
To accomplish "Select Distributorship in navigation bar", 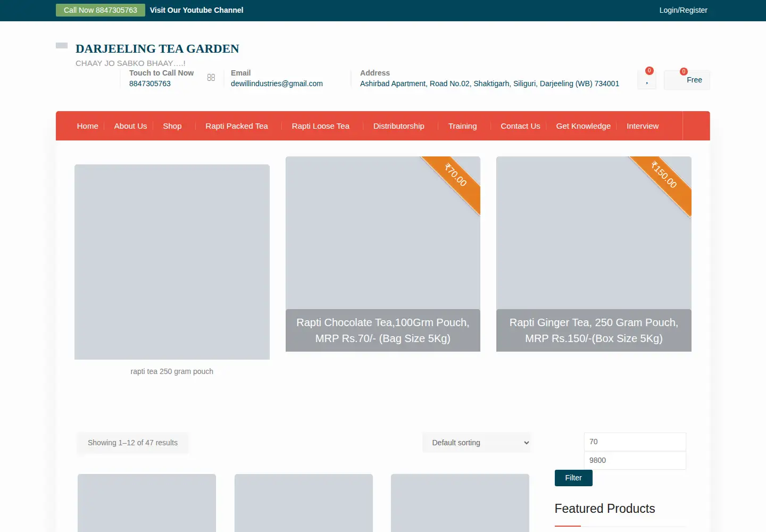I will click(x=399, y=126).
